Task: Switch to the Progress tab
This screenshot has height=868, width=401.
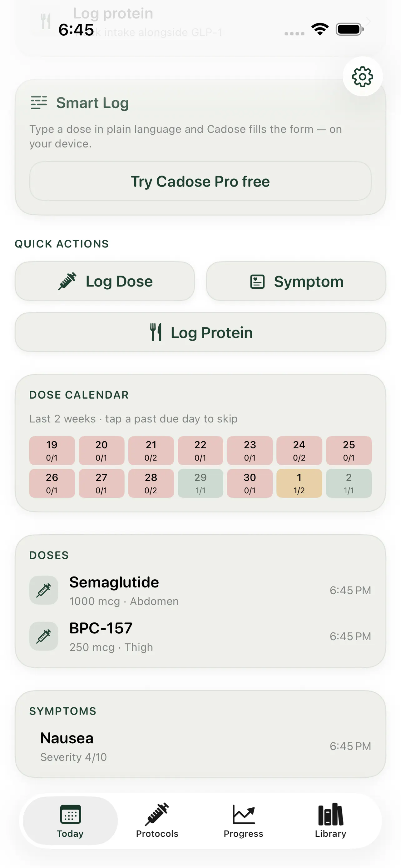Action: coord(243,820)
